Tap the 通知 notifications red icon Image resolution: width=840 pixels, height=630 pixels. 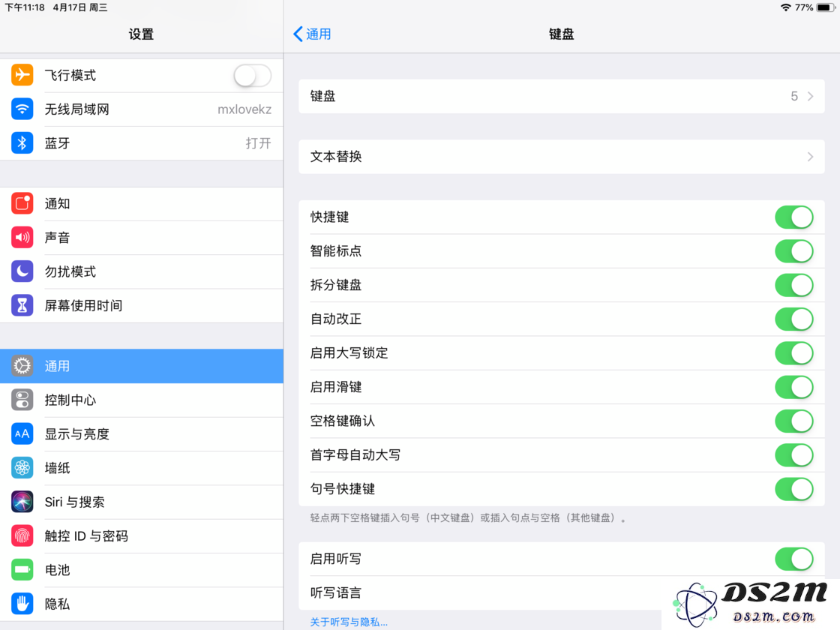pos(22,203)
